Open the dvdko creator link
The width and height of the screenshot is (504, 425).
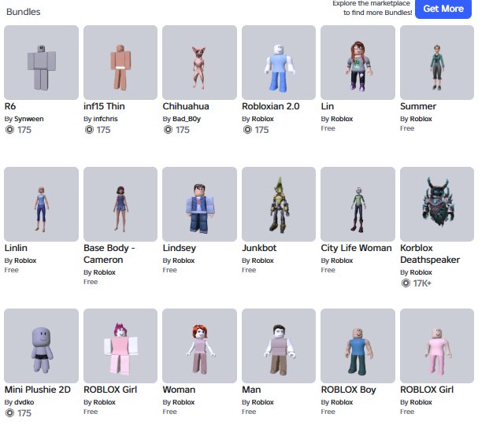(x=24, y=402)
